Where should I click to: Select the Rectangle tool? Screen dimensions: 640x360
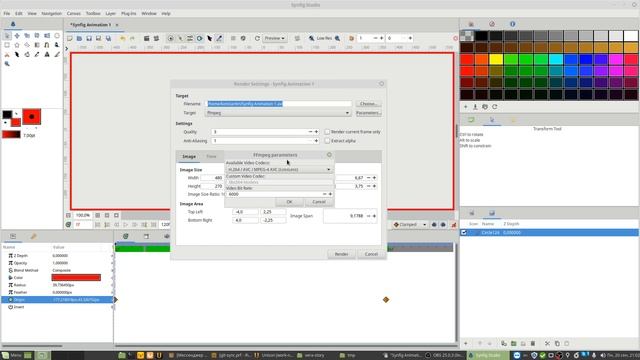click(x=7, y=45)
